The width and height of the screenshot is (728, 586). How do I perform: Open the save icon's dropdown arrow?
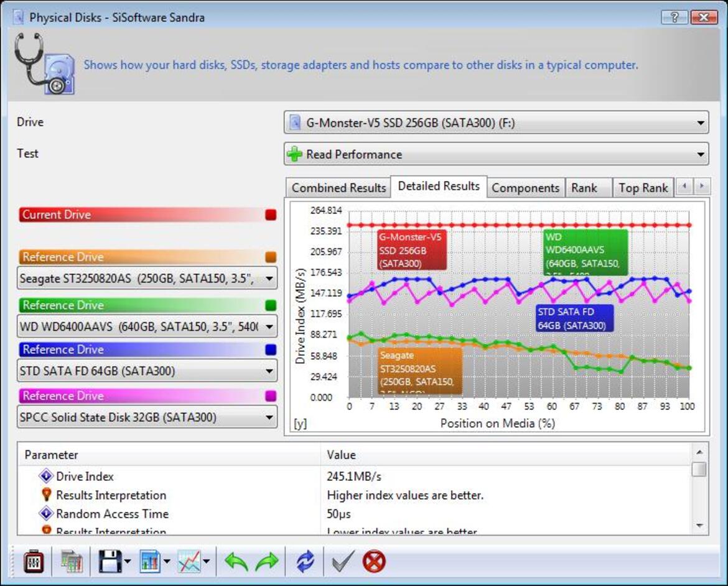click(x=128, y=562)
